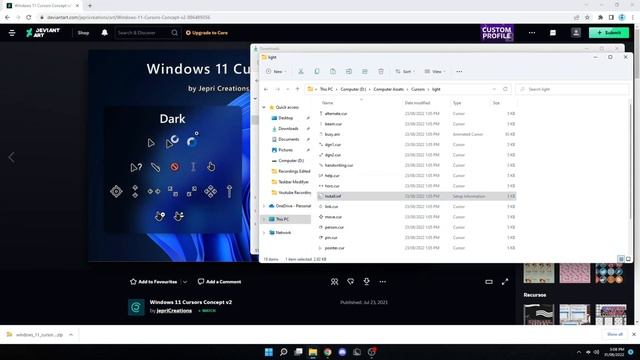Viewport: 640px width, 360px height.
Task: Click JepriCreations avatar icon
Action: click(x=136, y=307)
